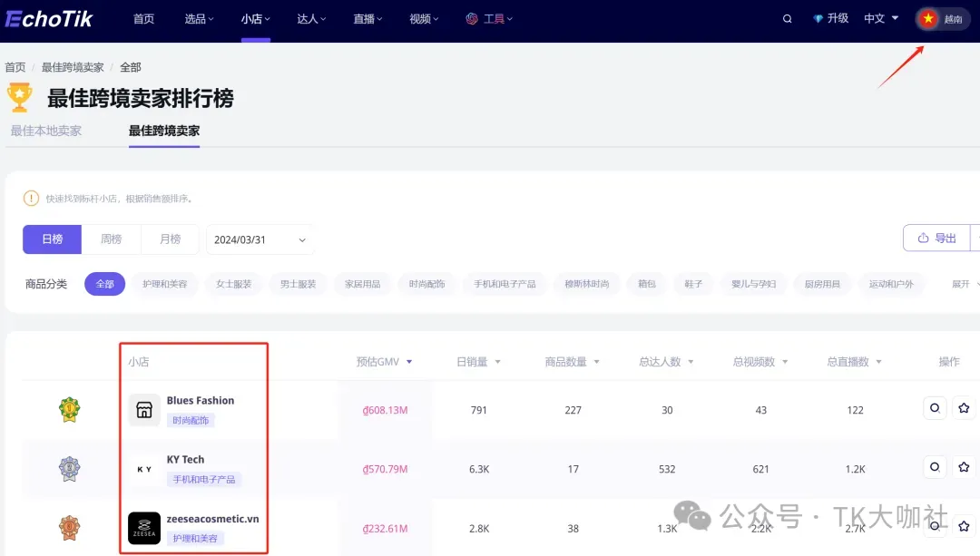
Task: Click GMV value ₫608.13M
Action: point(385,410)
